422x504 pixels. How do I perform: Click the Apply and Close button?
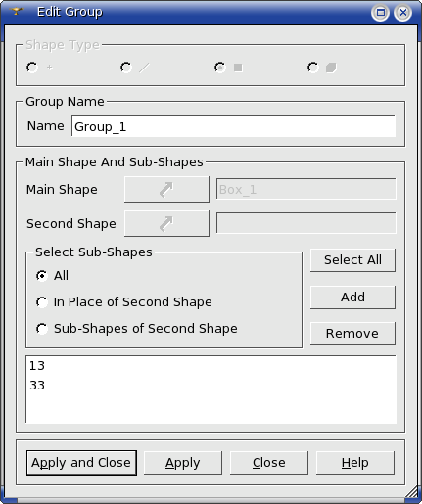pos(81,463)
